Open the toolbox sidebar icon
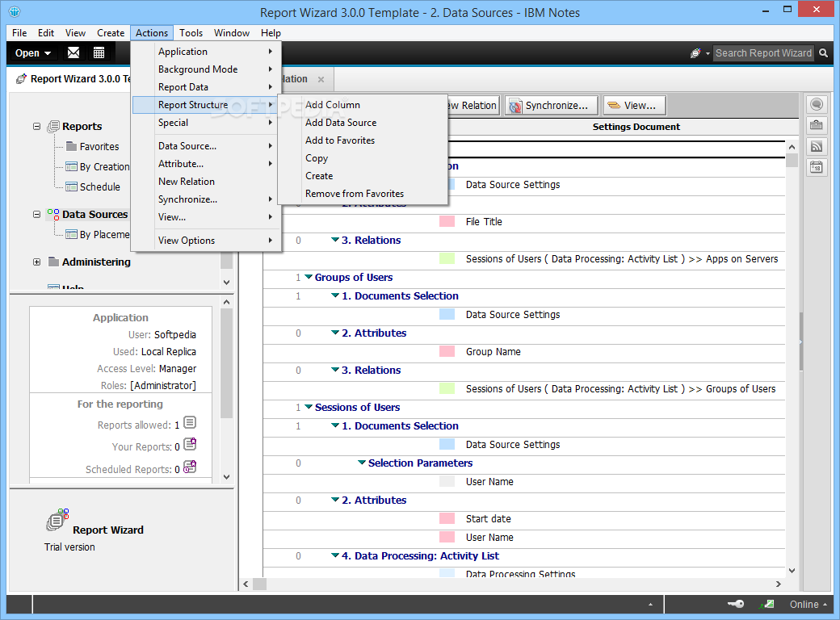This screenshot has height=620, width=840. tap(817, 125)
